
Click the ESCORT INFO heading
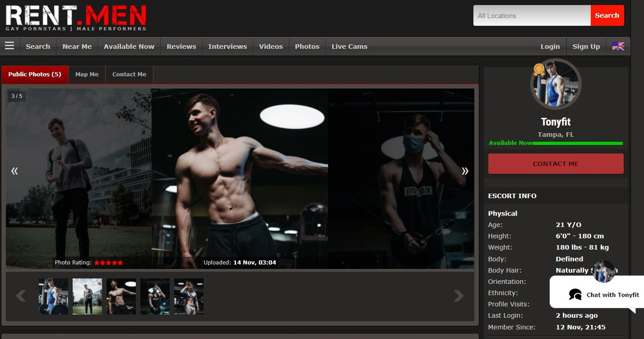point(512,196)
